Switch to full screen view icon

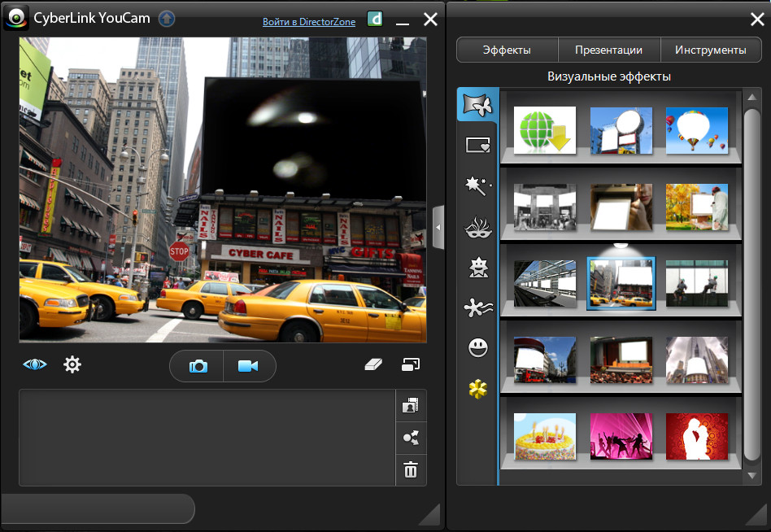tap(411, 364)
